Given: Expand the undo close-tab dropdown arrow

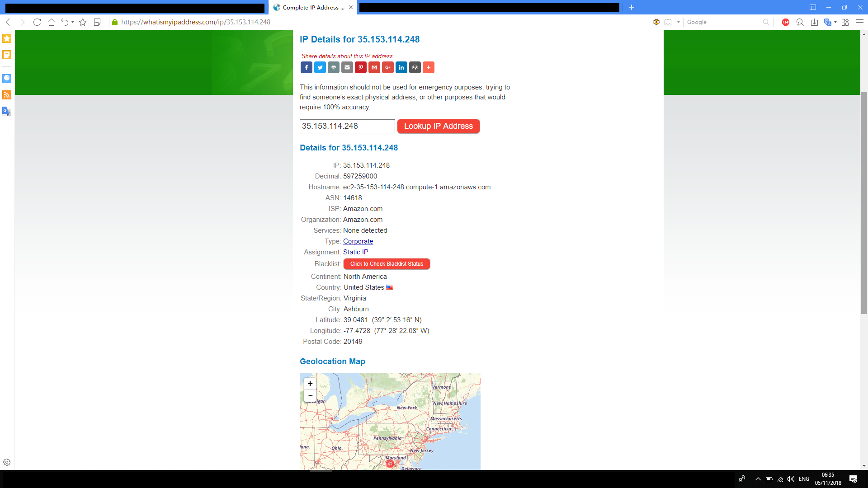Looking at the screenshot, I should tap(73, 22).
